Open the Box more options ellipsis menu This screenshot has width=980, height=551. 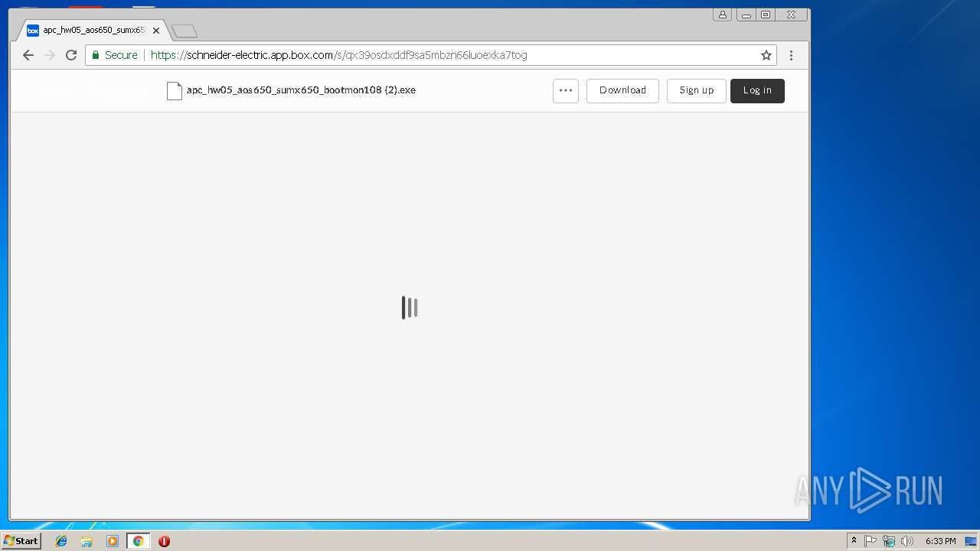tap(566, 90)
